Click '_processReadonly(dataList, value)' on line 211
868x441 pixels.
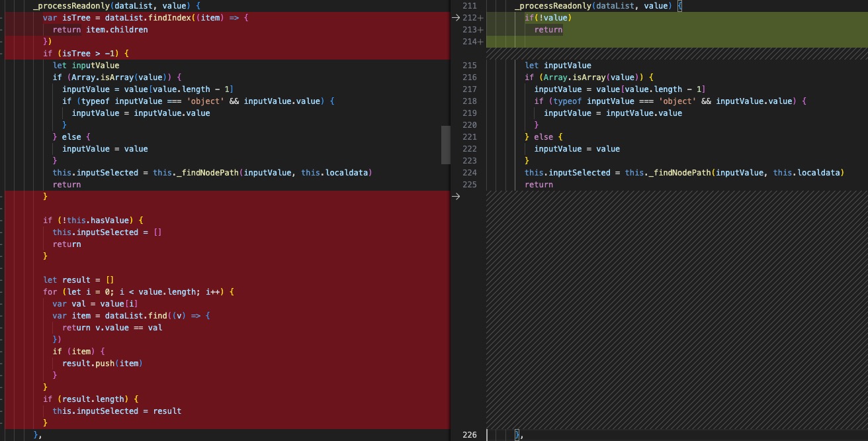coord(593,6)
